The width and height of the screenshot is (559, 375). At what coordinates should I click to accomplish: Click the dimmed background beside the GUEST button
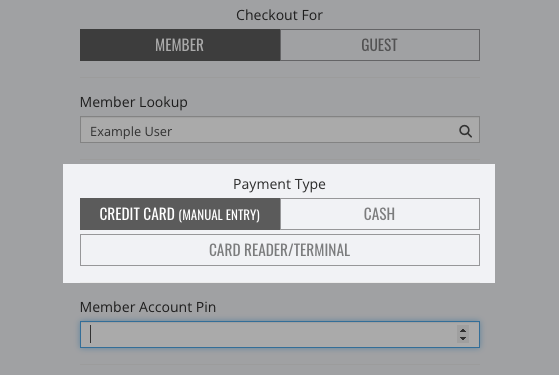(519, 45)
